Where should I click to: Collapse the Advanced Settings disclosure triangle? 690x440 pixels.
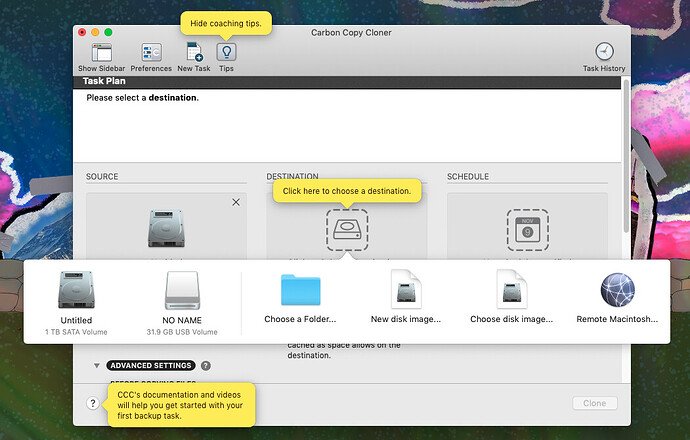coord(97,366)
